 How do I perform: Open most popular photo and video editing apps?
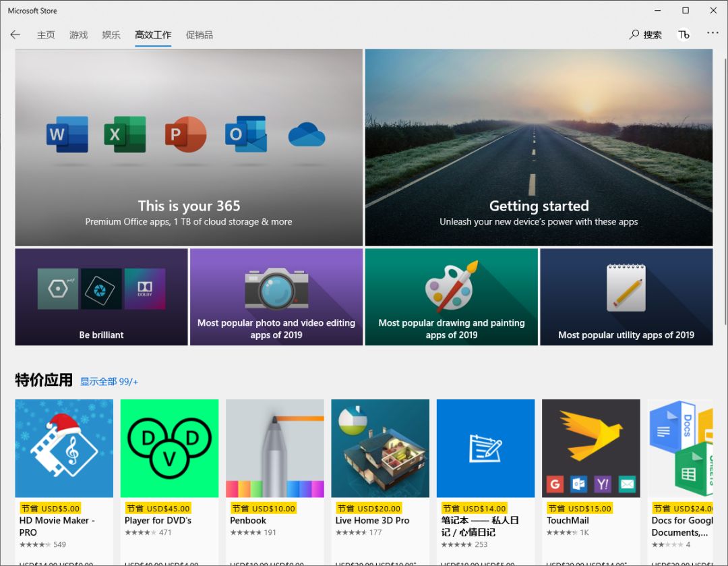(276, 297)
